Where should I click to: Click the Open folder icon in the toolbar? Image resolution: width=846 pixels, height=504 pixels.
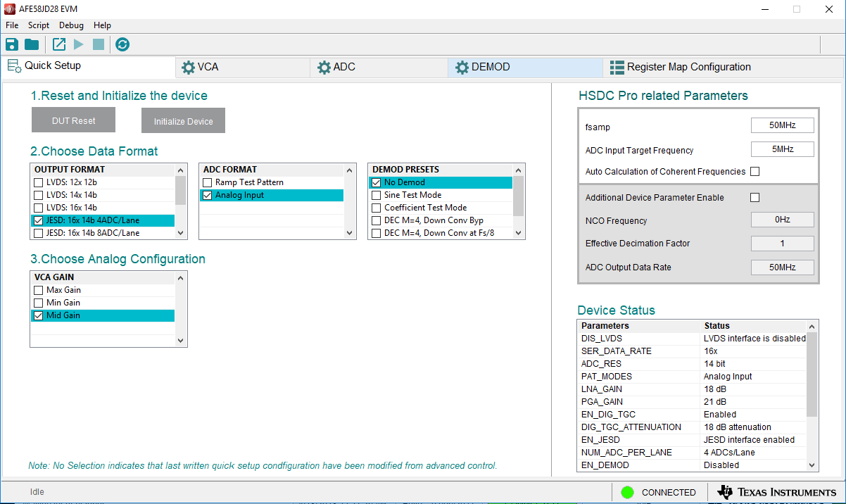click(32, 44)
